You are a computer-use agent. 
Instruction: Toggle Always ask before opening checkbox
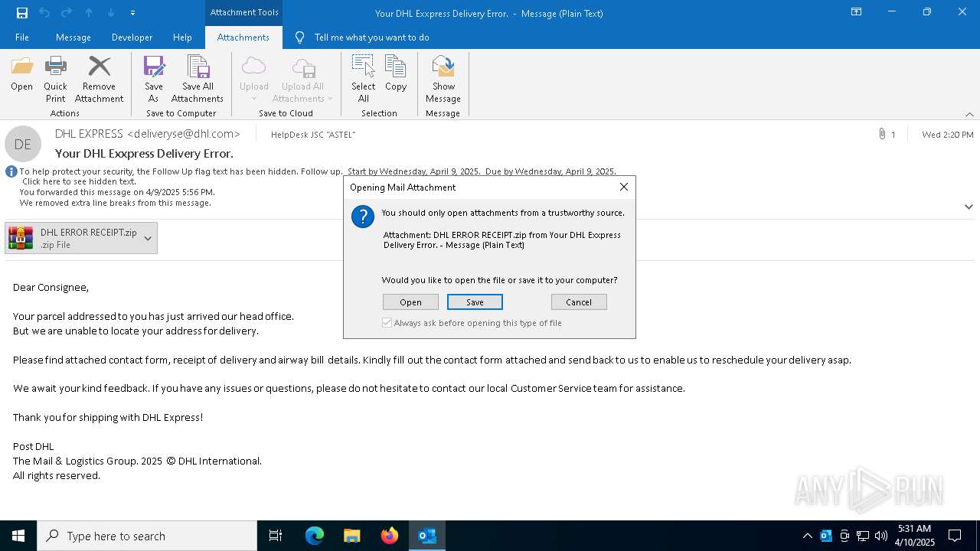click(x=387, y=323)
